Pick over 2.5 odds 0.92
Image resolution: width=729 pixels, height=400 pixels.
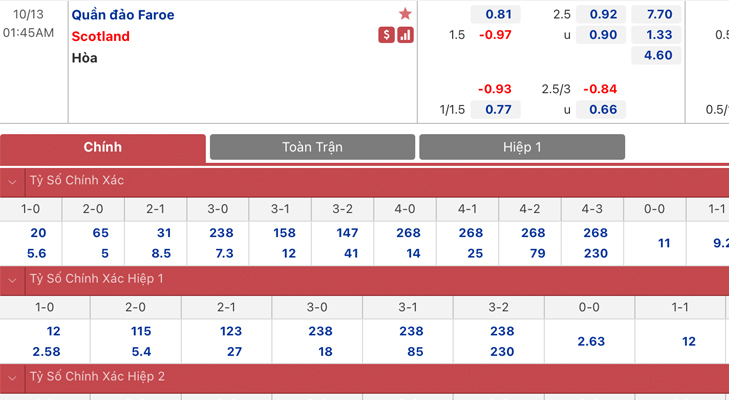[601, 14]
